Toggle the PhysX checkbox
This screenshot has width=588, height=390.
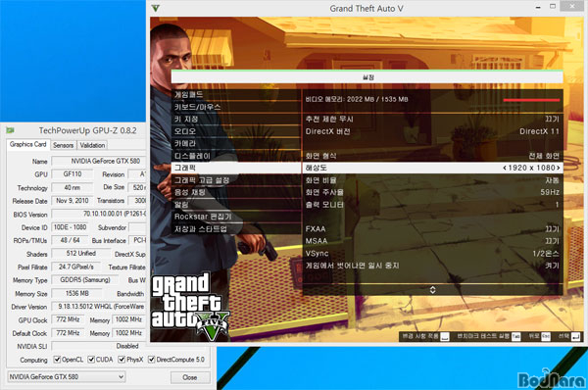coord(122,360)
